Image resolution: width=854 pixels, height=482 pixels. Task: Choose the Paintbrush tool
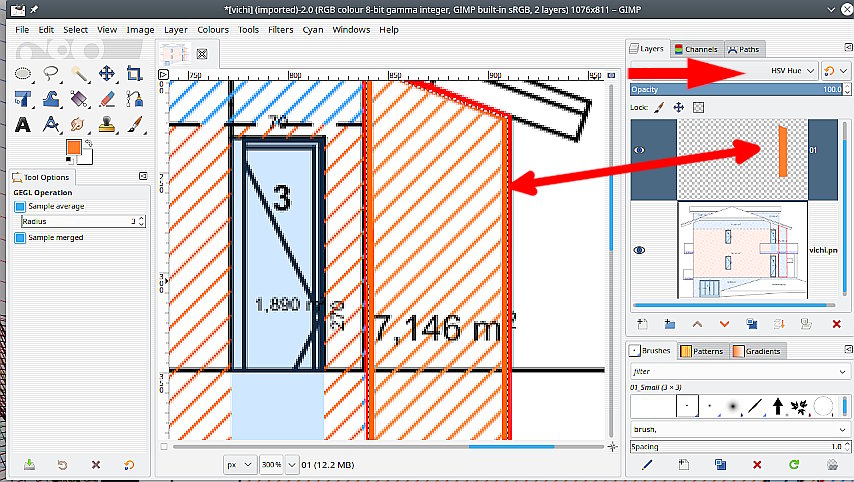(x=134, y=124)
